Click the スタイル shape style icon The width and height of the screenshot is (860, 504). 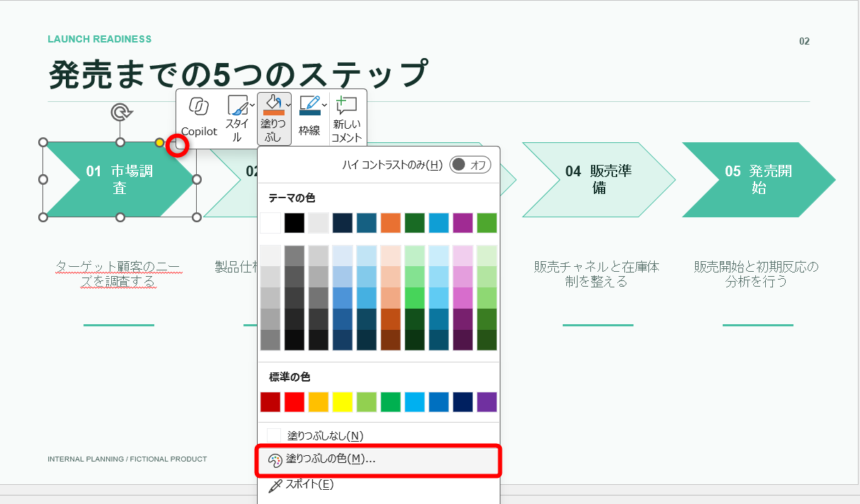[237, 106]
